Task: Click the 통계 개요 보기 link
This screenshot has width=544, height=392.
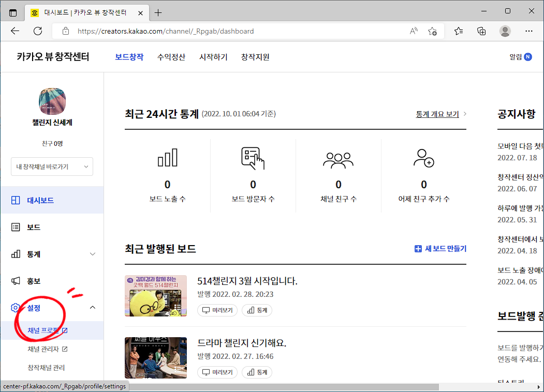Action: click(437, 114)
